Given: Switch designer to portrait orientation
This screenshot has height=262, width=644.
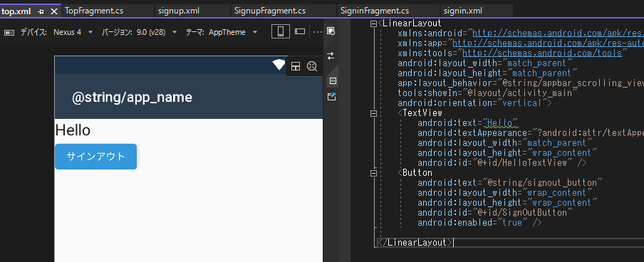Looking at the screenshot, I should [281, 31].
